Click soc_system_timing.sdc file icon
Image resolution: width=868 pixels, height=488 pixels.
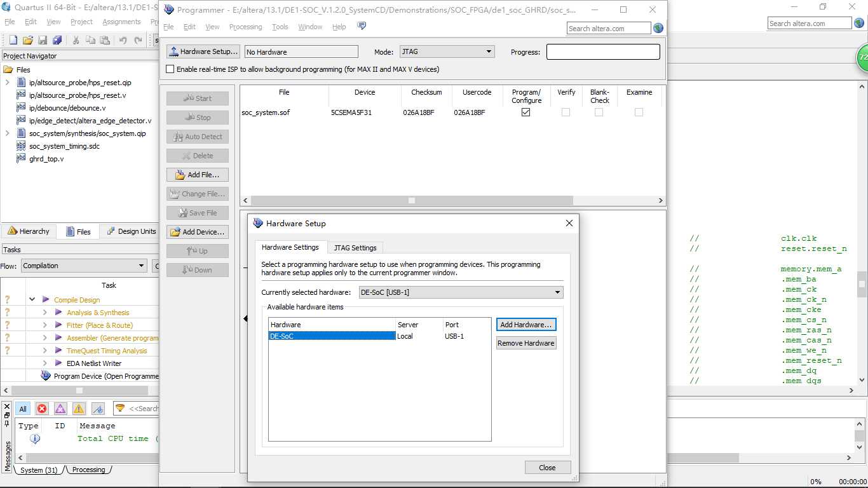21,146
